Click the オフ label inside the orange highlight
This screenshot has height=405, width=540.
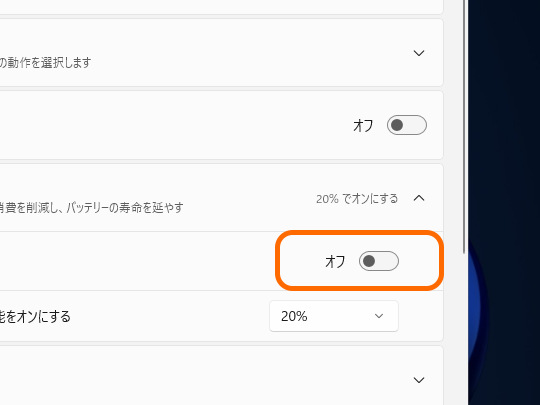[x=335, y=261]
